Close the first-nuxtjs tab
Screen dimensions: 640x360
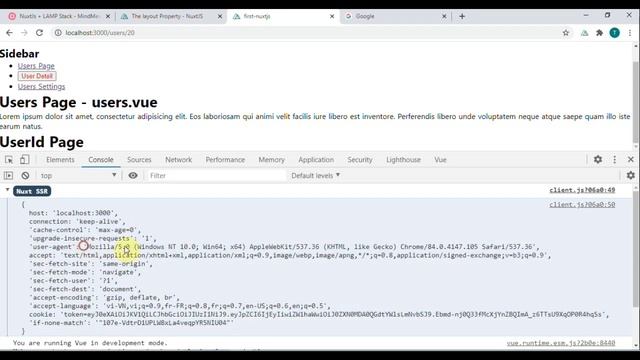pyautogui.click(x=332, y=16)
